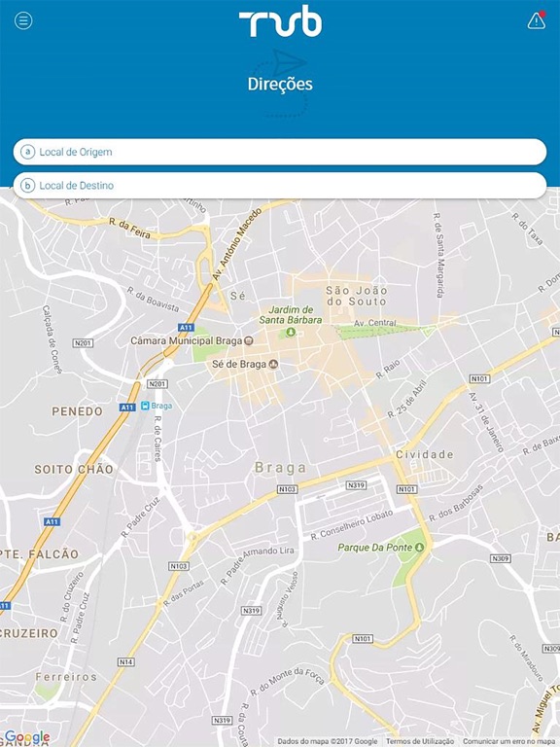Open the hamburger menu
Screen dimensions: 560x747
(23, 20)
